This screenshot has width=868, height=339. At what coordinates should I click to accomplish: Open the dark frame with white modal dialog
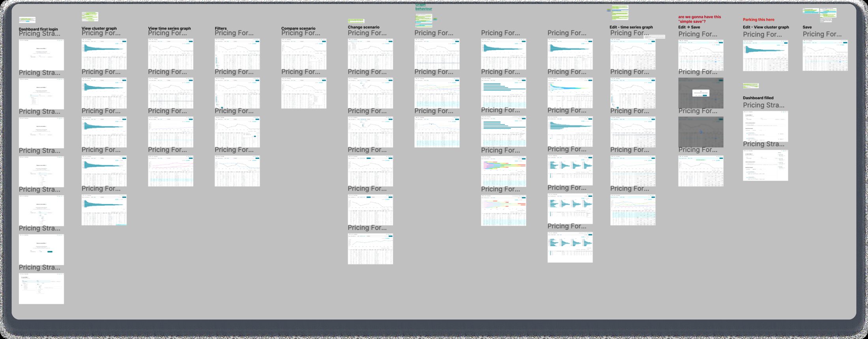click(x=701, y=93)
